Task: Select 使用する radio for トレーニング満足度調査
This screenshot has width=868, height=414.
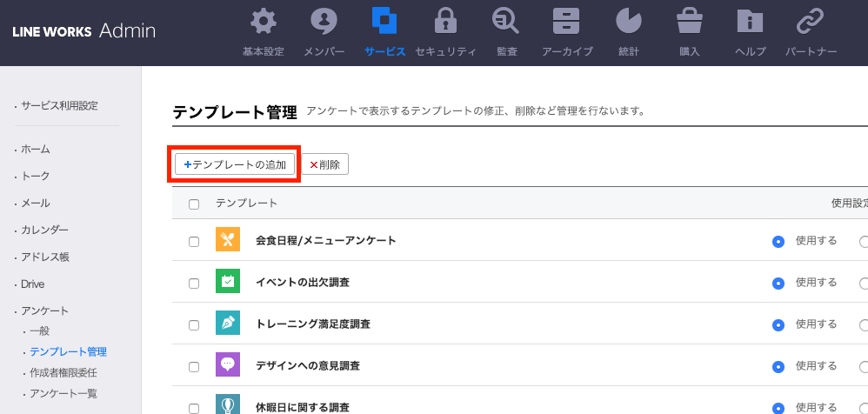Action: pos(778,325)
